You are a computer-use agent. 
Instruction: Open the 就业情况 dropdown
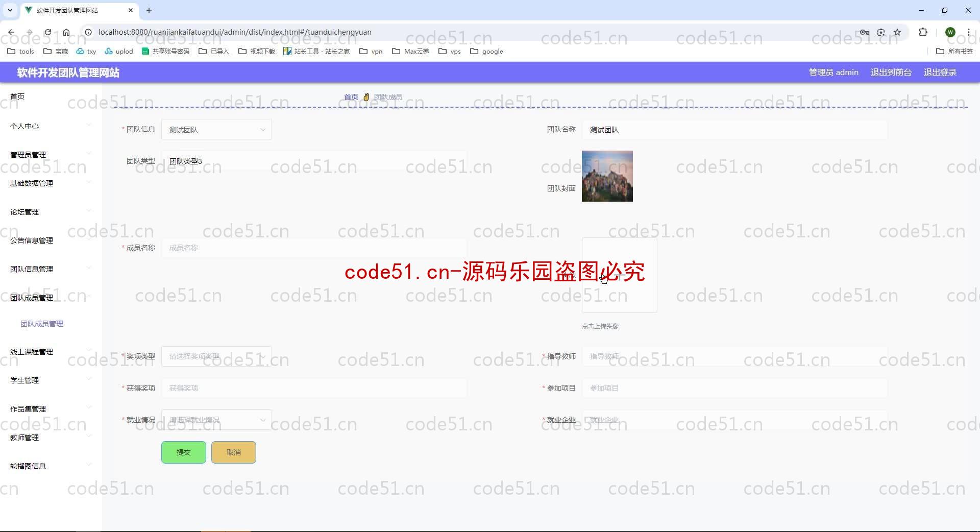[x=216, y=420]
